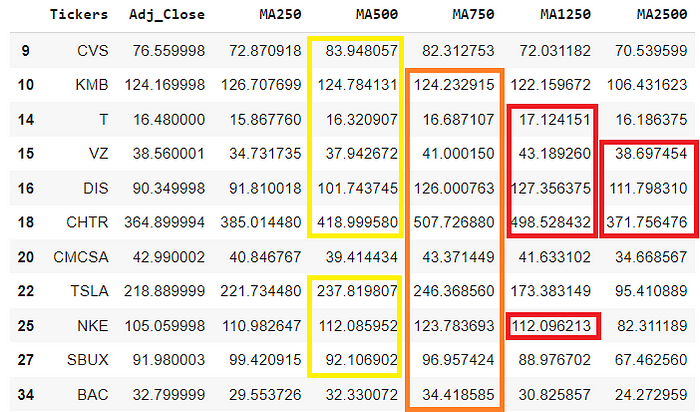Select the DIS ticker cell
Viewport: 700px width, 412px height.
[96, 188]
